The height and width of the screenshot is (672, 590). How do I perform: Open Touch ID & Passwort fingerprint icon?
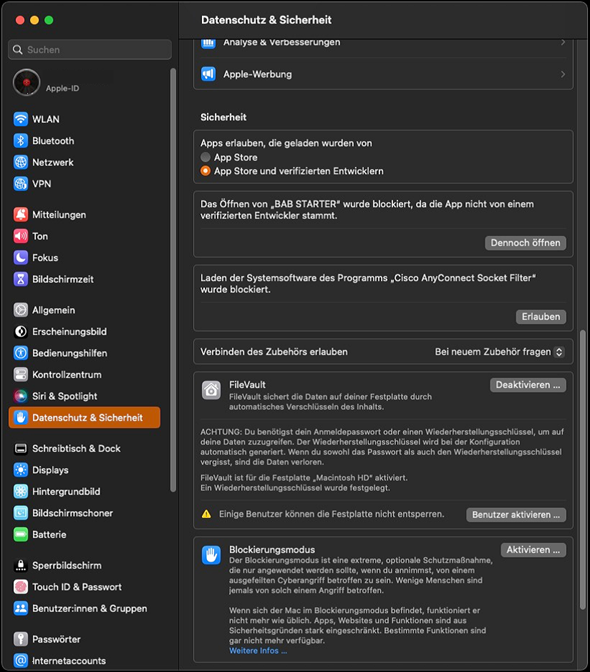pos(21,587)
